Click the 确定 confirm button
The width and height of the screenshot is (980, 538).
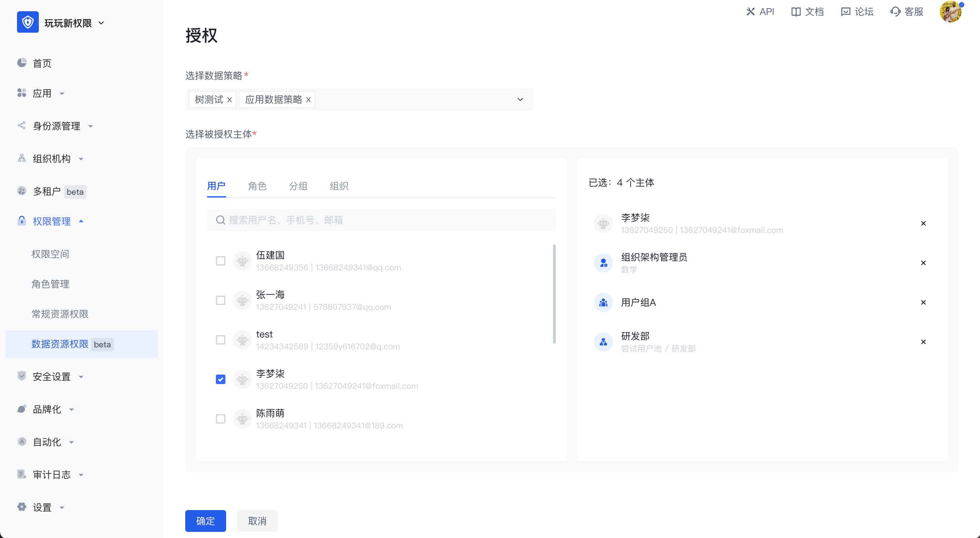click(205, 521)
